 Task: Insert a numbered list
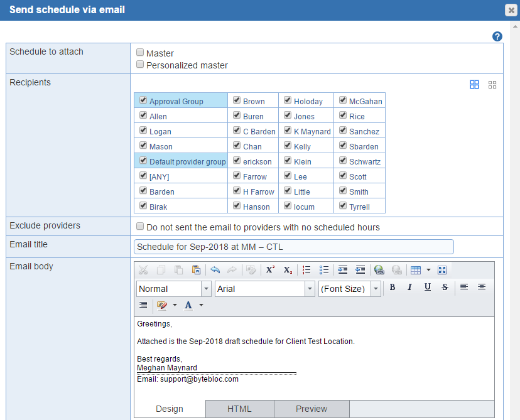[x=306, y=270]
